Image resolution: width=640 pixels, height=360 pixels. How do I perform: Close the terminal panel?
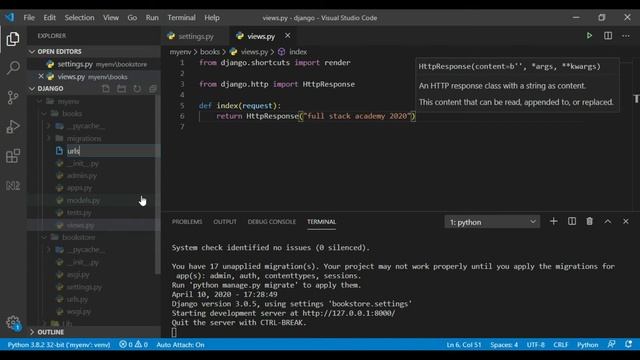click(x=626, y=221)
